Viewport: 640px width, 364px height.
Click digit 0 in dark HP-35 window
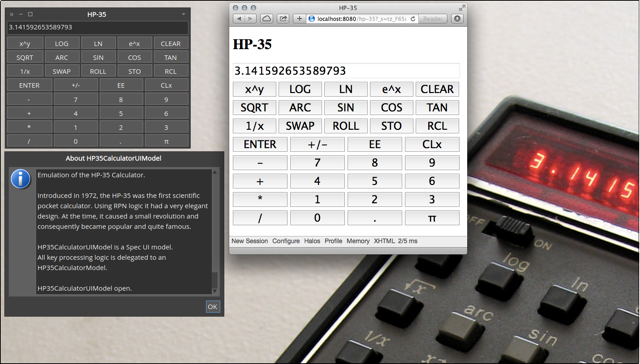point(76,141)
